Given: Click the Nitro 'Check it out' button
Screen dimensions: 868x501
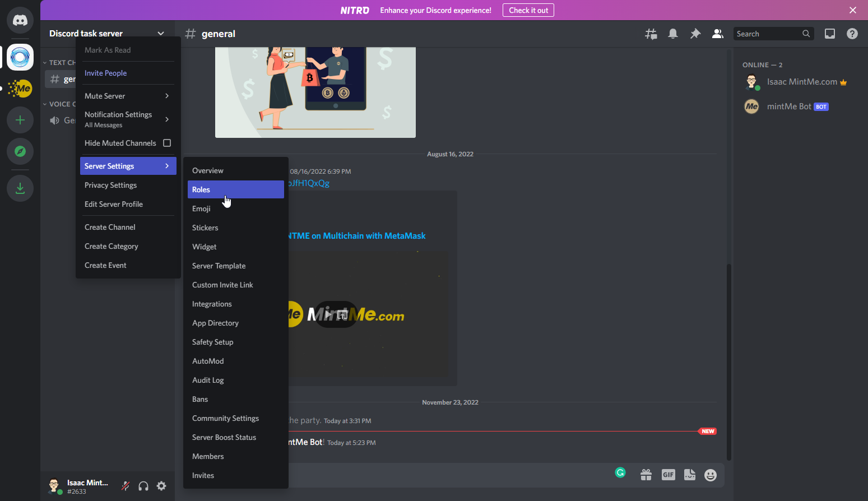Looking at the screenshot, I should [x=528, y=10].
